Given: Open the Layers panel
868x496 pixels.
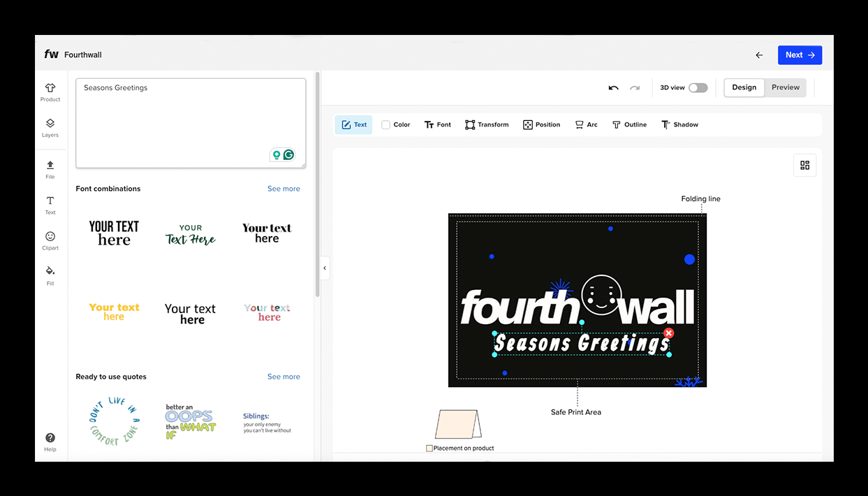Looking at the screenshot, I should 50,127.
